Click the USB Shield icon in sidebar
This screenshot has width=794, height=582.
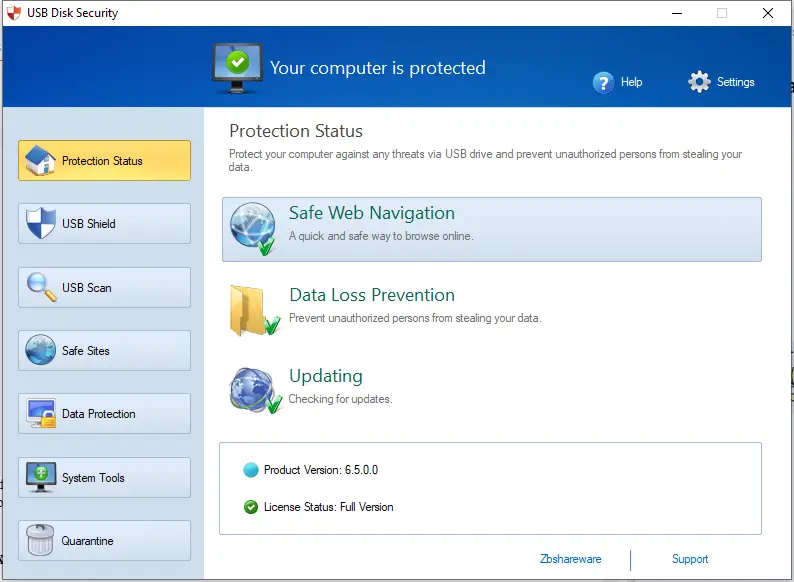pos(41,223)
